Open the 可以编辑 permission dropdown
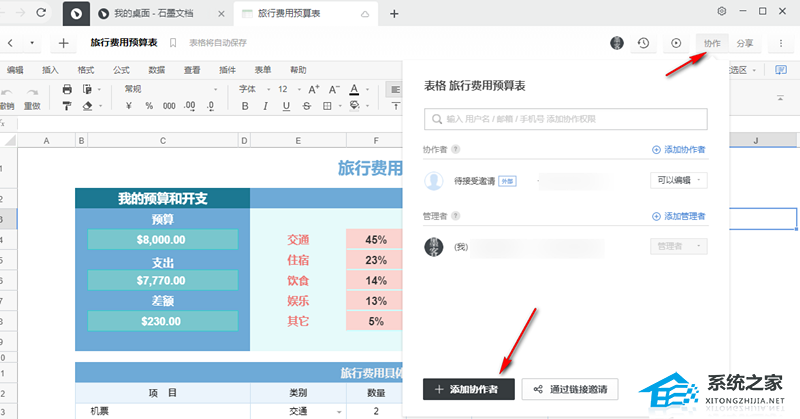The width and height of the screenshot is (800, 419). (679, 180)
